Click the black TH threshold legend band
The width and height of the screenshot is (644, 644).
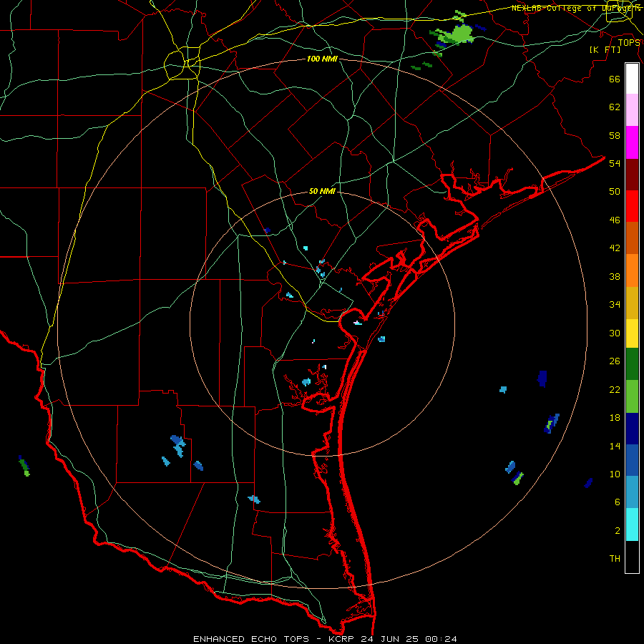(632, 557)
